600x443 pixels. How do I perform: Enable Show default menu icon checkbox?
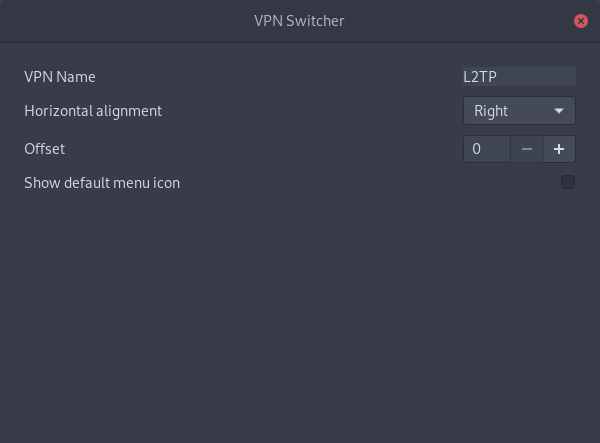[x=568, y=182]
